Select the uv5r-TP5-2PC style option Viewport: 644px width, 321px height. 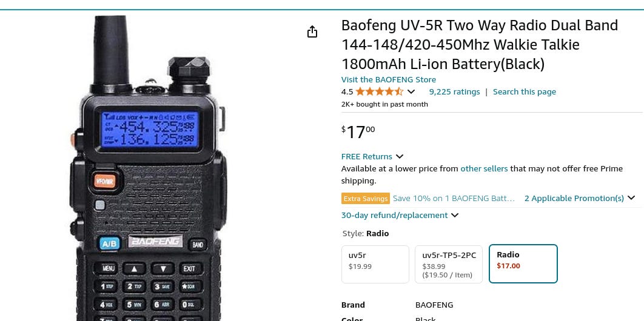pyautogui.click(x=449, y=265)
